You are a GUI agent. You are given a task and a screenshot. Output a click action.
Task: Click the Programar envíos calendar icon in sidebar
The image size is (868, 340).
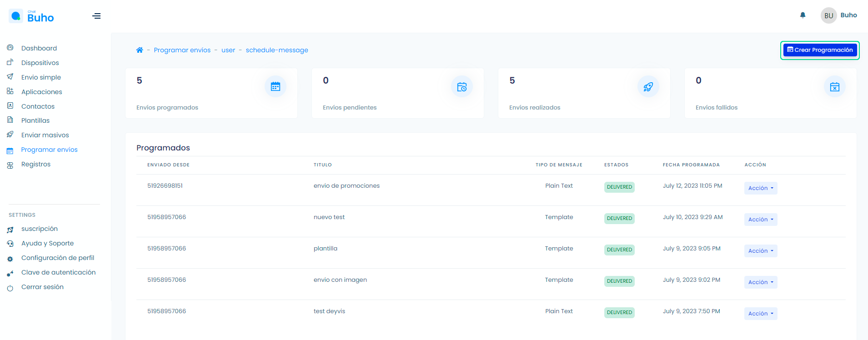[x=10, y=150]
